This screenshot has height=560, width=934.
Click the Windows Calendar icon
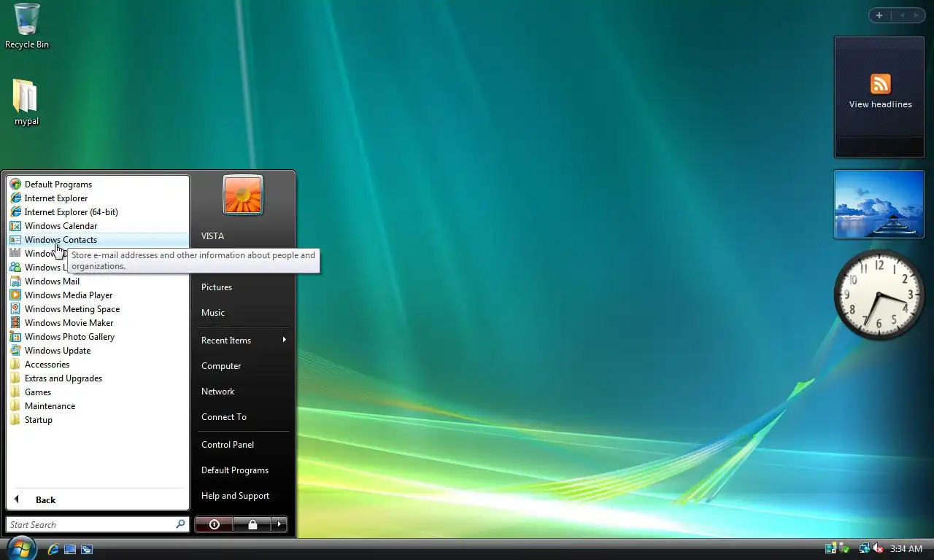15,226
